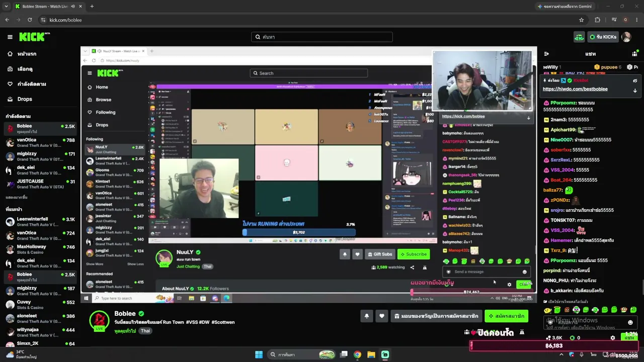Collapse the chat panel with arrow icon
The image size is (644, 362).
click(x=546, y=54)
